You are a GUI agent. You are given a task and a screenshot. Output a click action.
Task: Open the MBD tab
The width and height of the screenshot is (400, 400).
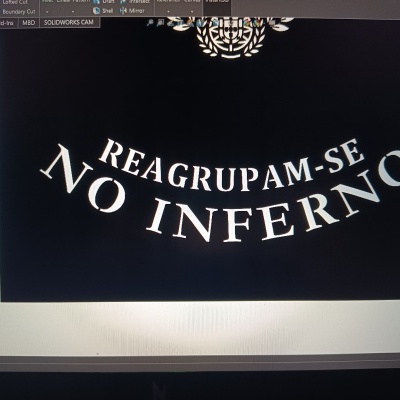pos(29,22)
